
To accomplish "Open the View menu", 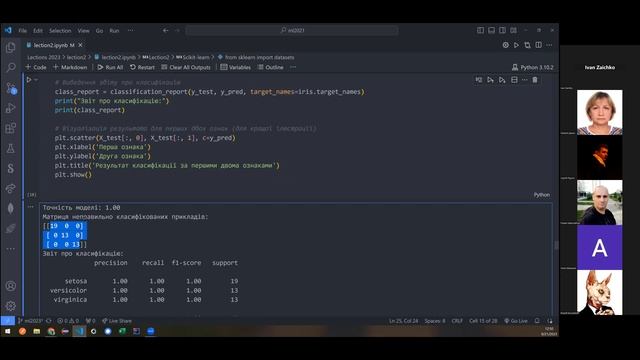I will point(83,31).
